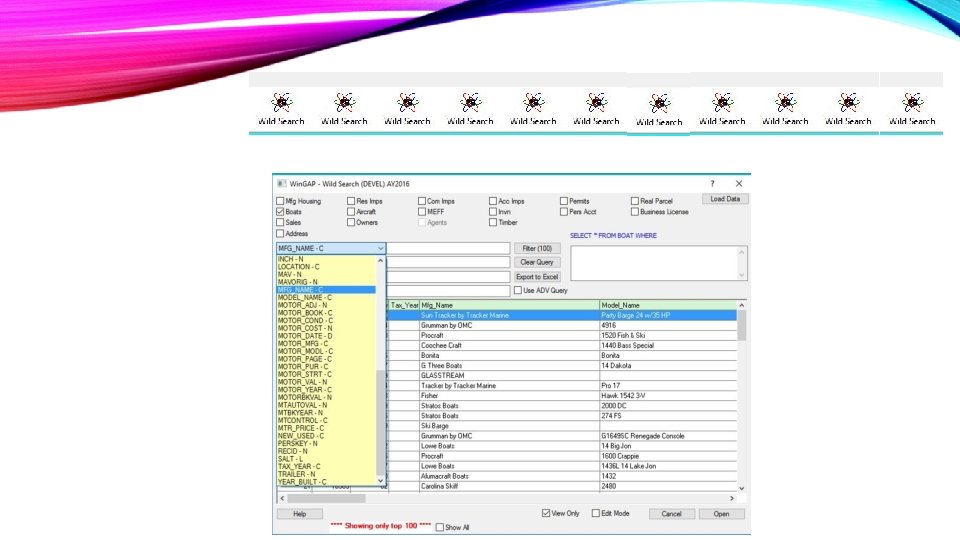Select MODEL_NAME - C in the dropdown list
This screenshot has height=540, width=960.
(326, 298)
